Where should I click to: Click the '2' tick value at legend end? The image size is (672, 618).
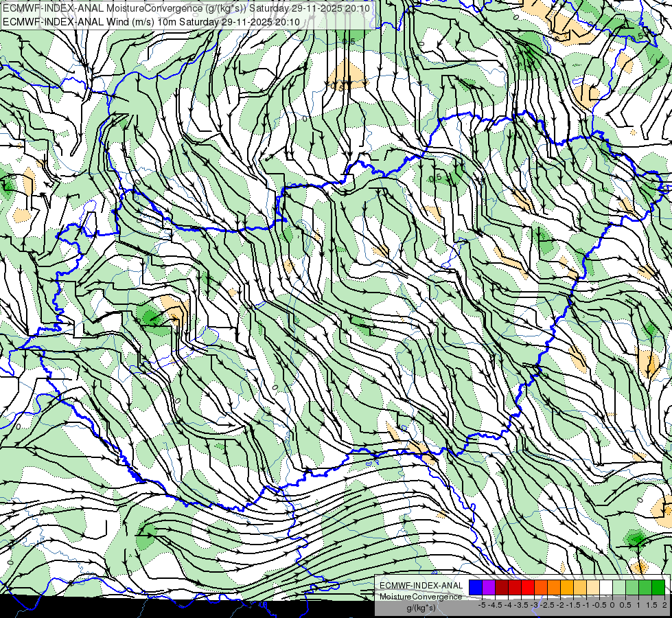pos(664,605)
